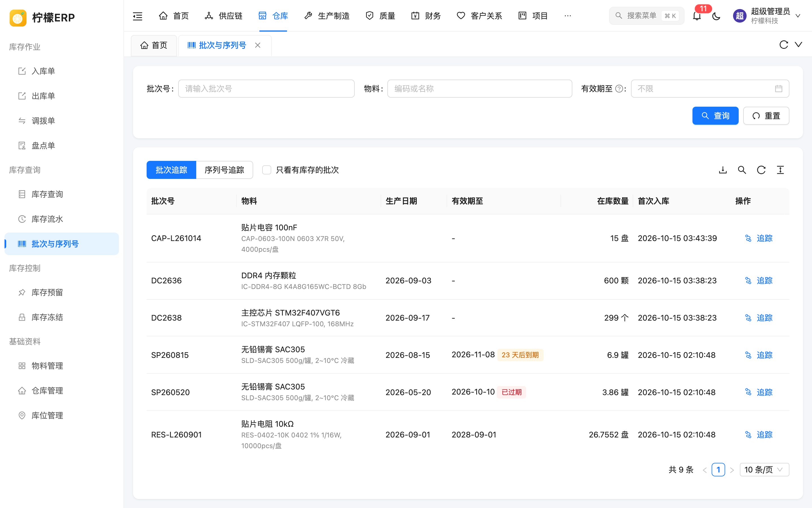The width and height of the screenshot is (812, 508).
Task: Click the row height density icon
Action: click(780, 170)
